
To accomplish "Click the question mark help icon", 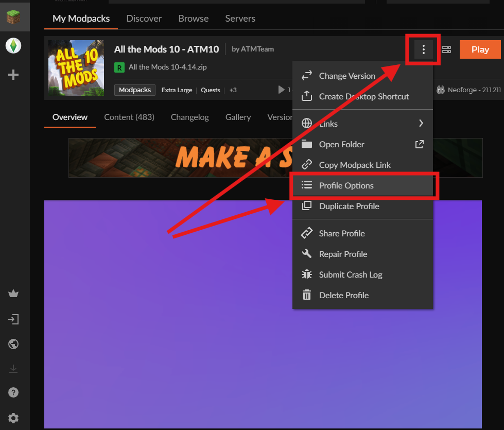I will [13, 392].
